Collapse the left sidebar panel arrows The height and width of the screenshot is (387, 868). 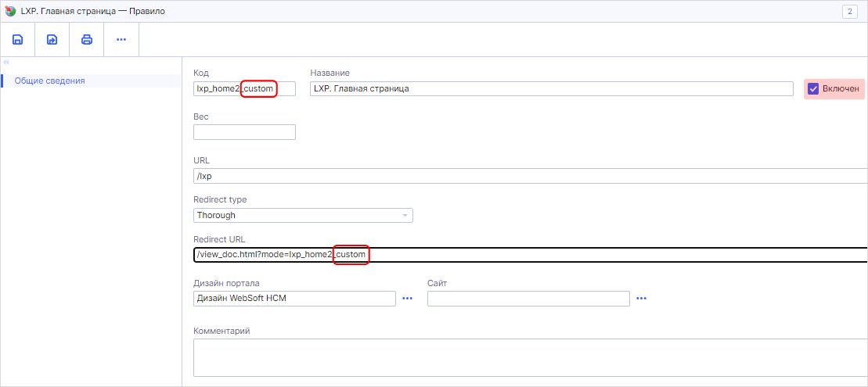pyautogui.click(x=6, y=62)
